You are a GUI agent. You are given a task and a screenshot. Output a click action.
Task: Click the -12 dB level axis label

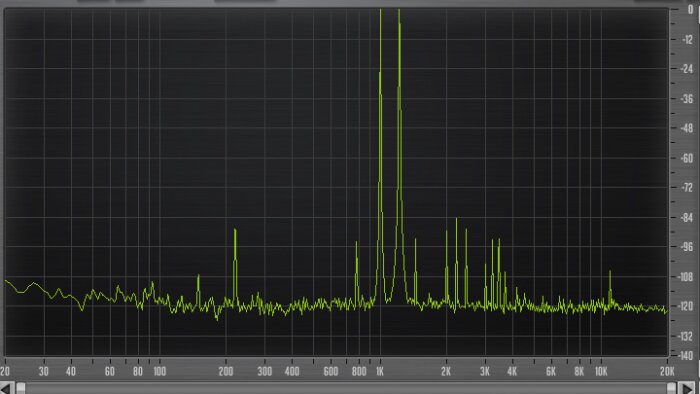687,40
